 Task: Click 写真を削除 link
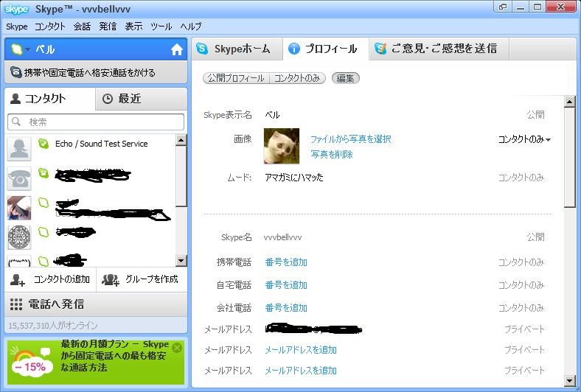pos(332,154)
